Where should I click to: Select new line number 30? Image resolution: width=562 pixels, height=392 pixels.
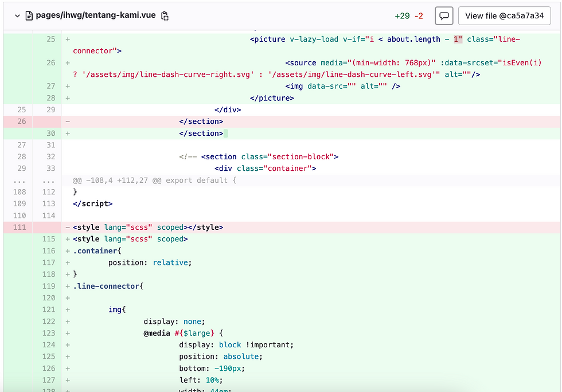click(50, 134)
